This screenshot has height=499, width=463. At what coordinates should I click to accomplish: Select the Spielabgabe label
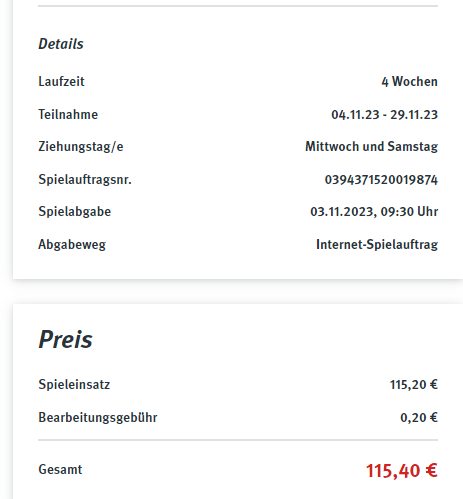[x=75, y=212]
